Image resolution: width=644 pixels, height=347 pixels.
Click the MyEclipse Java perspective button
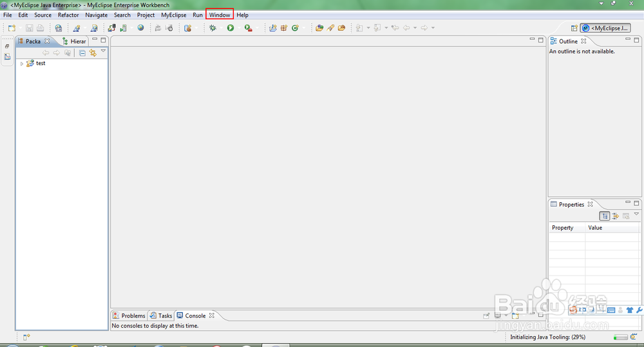point(605,28)
